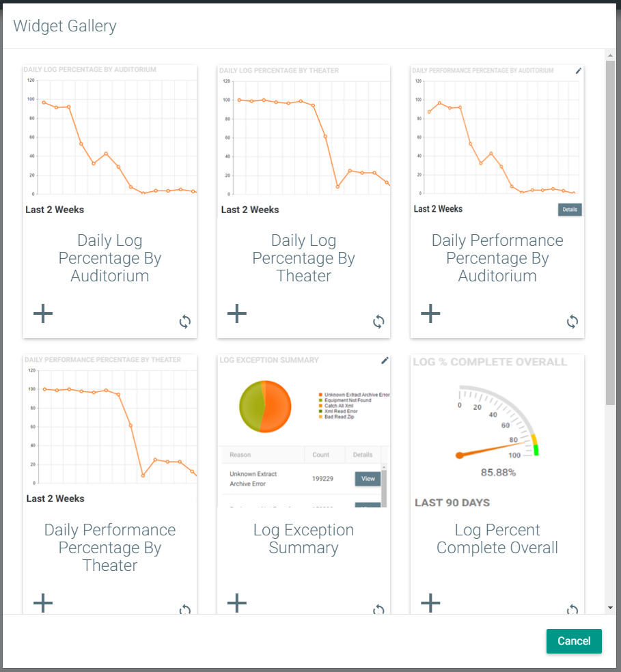Image resolution: width=621 pixels, height=672 pixels.
Task: Refresh the Daily Log Percentage By Auditorium card
Action: [185, 322]
